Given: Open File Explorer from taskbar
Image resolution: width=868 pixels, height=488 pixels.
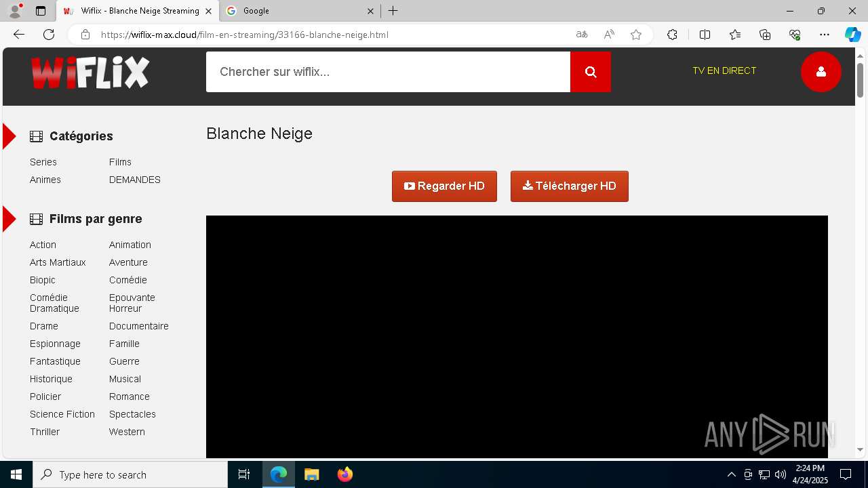Looking at the screenshot, I should [x=311, y=474].
